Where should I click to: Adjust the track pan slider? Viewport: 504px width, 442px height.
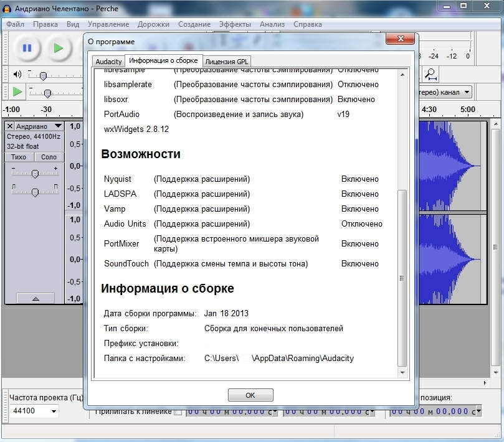click(x=35, y=192)
